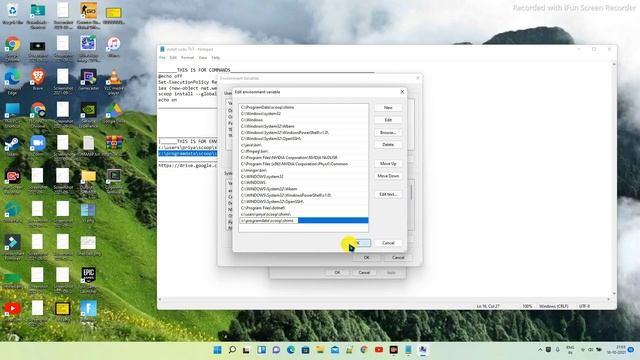Image resolution: width=640 pixels, height=360 pixels.
Task: Open Windows Start menu on taskbar
Action: pyautogui.click(x=218, y=350)
